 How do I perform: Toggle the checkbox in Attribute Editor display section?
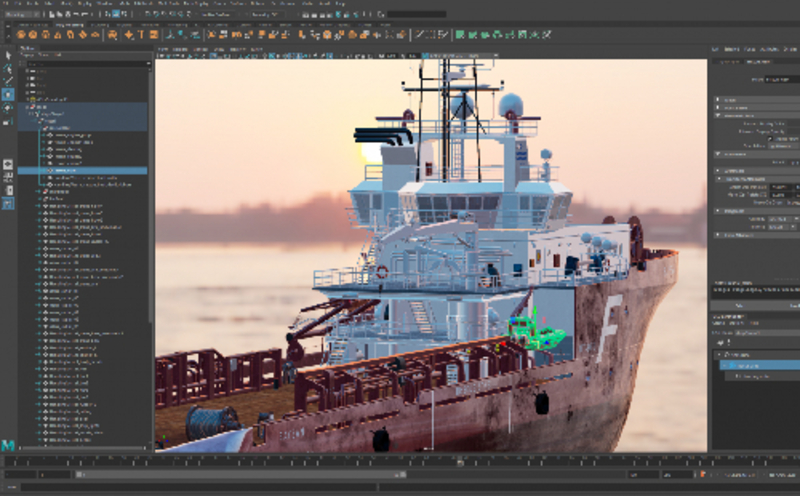[x=770, y=138]
